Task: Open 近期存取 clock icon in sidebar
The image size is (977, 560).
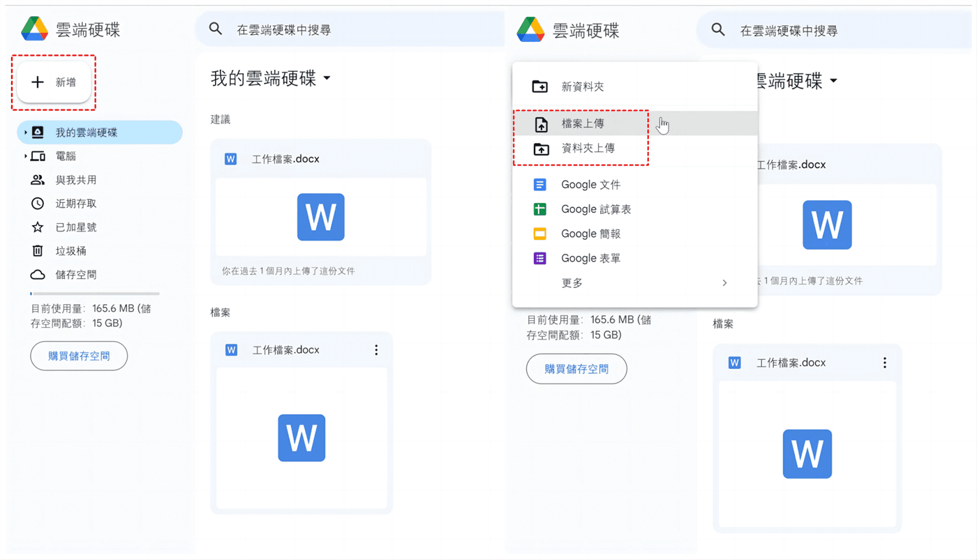Action: click(x=38, y=204)
